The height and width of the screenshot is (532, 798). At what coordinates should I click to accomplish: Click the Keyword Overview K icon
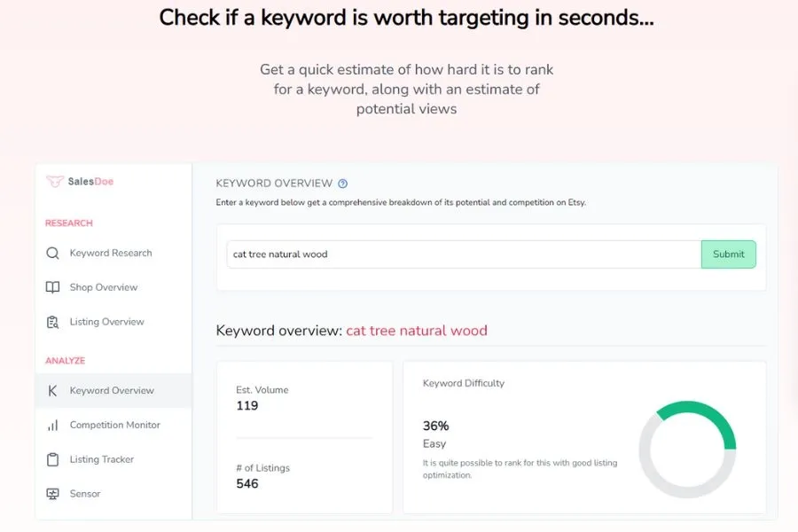pos(52,390)
